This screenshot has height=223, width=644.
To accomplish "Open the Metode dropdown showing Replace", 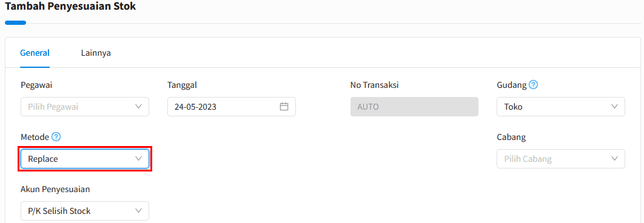I will click(85, 159).
